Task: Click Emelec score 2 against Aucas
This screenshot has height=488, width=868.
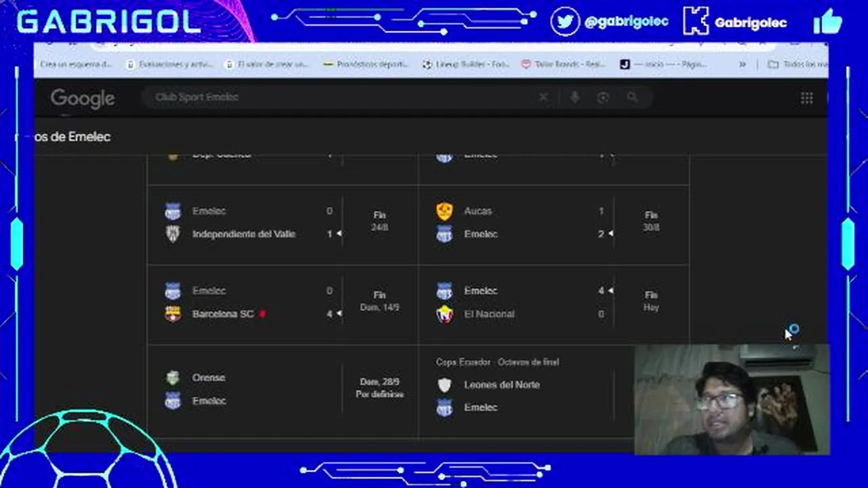Action: point(601,235)
